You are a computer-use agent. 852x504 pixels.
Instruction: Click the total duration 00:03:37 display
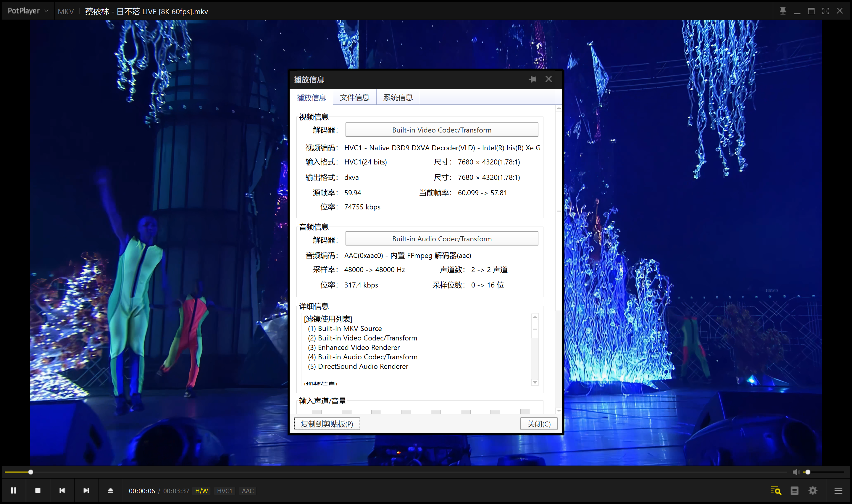tap(176, 491)
